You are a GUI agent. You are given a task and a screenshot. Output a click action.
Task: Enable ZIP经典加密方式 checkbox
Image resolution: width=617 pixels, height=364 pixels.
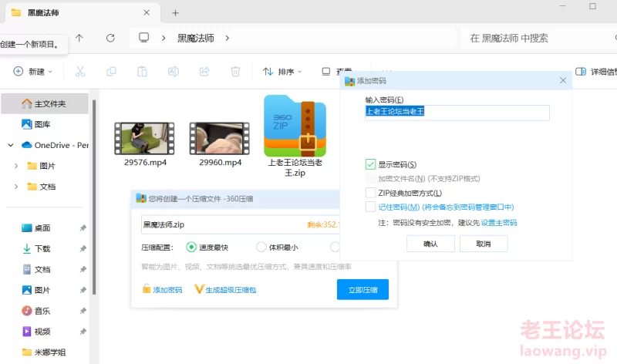click(370, 193)
